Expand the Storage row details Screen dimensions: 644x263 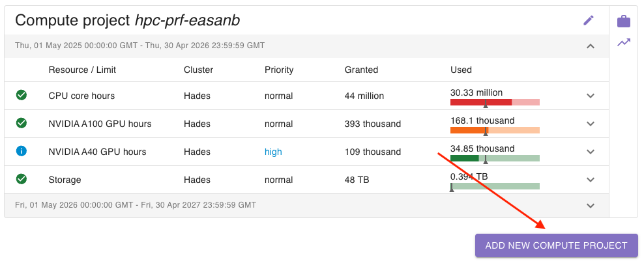[591, 180]
